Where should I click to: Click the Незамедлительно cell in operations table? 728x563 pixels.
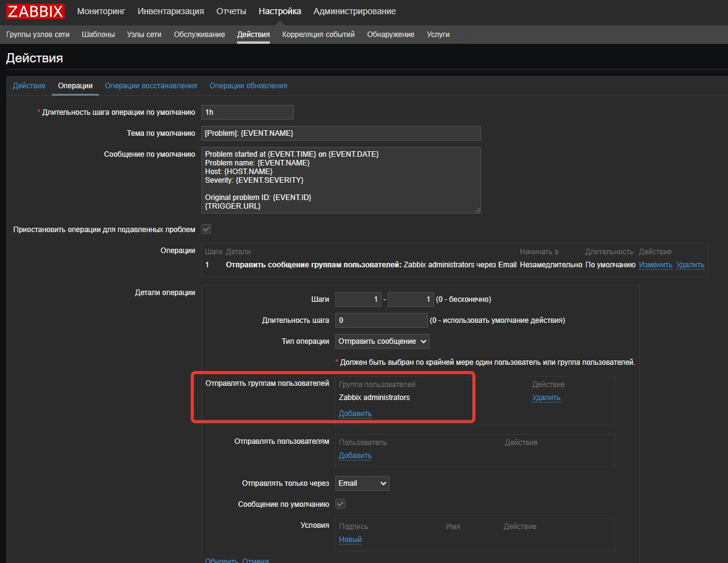pyautogui.click(x=551, y=265)
